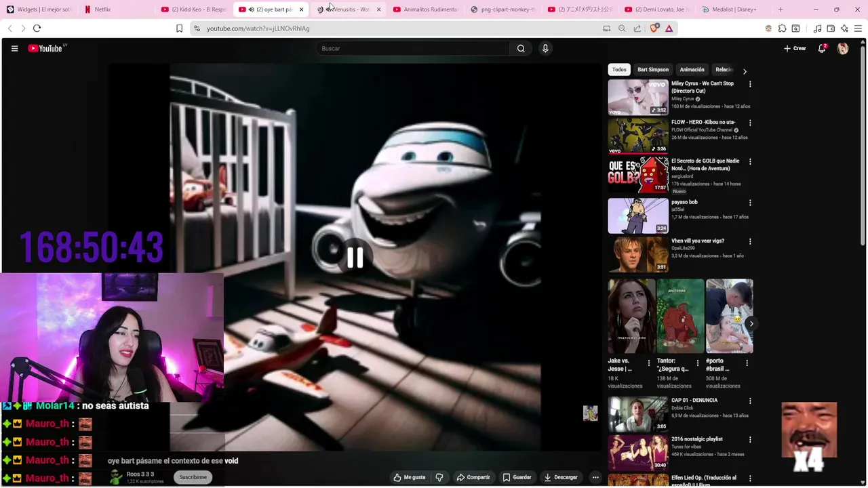Open options for Jake vs. Jesse short
This screenshot has height=488, width=868.
click(x=648, y=363)
